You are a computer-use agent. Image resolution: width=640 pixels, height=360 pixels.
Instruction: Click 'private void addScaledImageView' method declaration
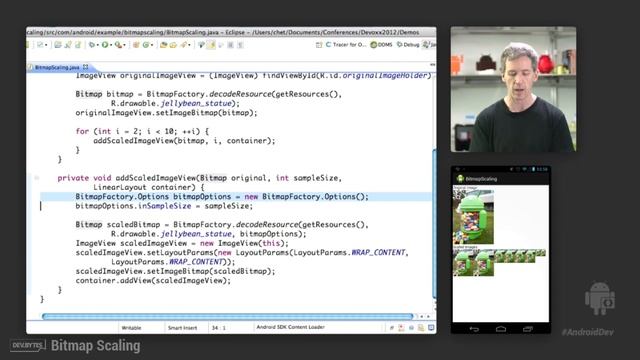(200, 178)
